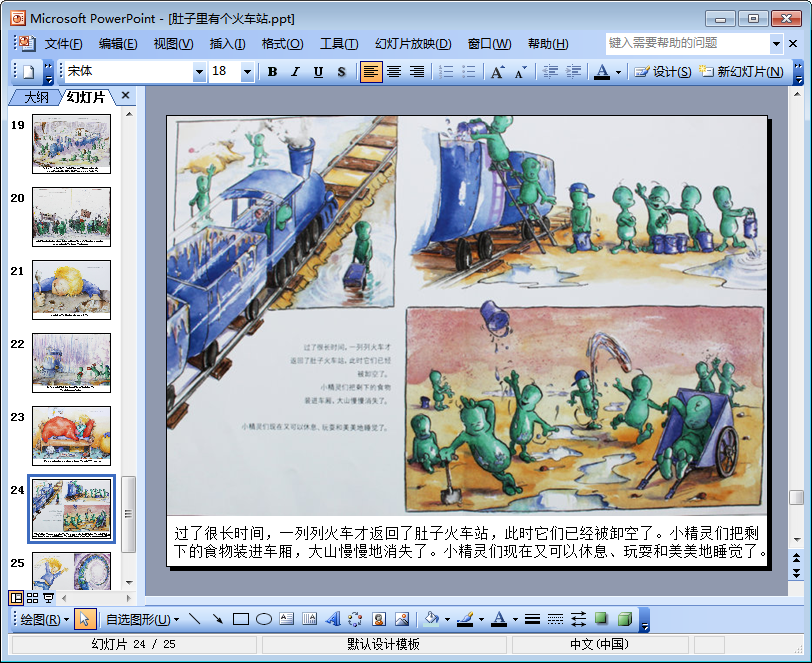Click the New document icon
Image resolution: width=812 pixels, height=663 pixels.
[x=29, y=71]
